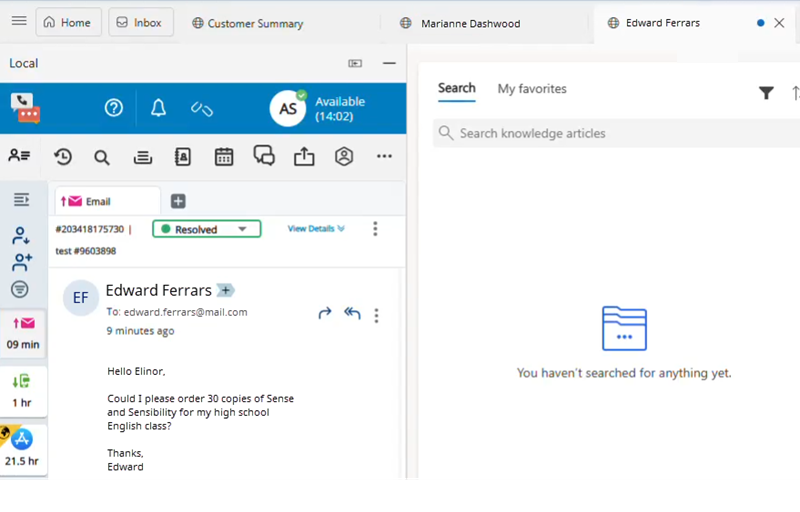Click the interaction history clock icon

click(x=63, y=157)
